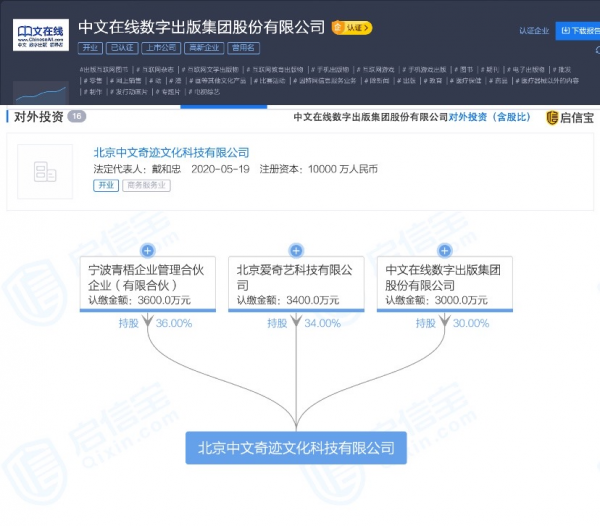
Task: Click the 2020-05-19 establishment date
Action: pos(220,169)
